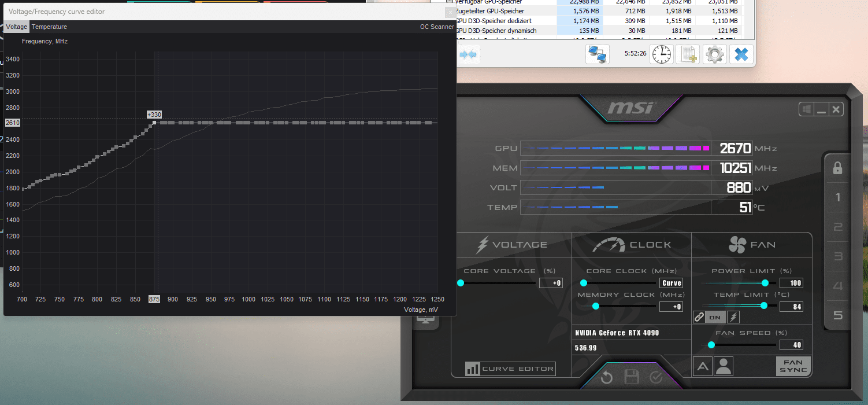Open sensor settings with the gear icon
The width and height of the screenshot is (868, 405).
pos(714,54)
